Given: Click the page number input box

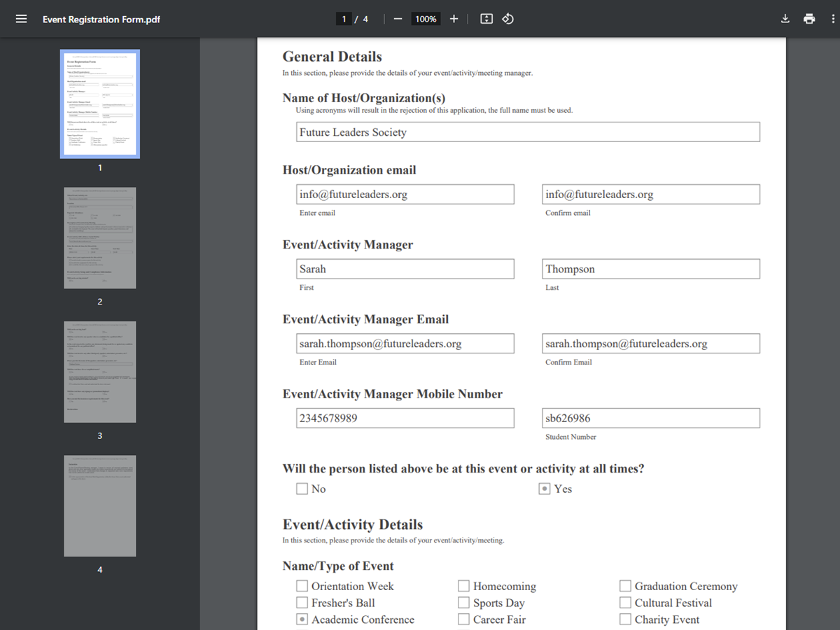Looking at the screenshot, I should [343, 19].
